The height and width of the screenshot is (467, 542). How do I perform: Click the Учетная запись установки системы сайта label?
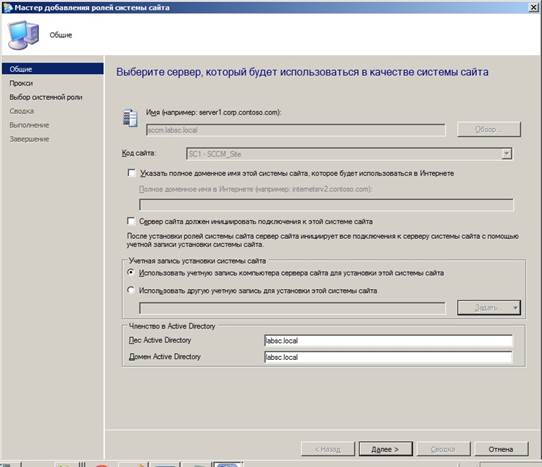coord(197,261)
